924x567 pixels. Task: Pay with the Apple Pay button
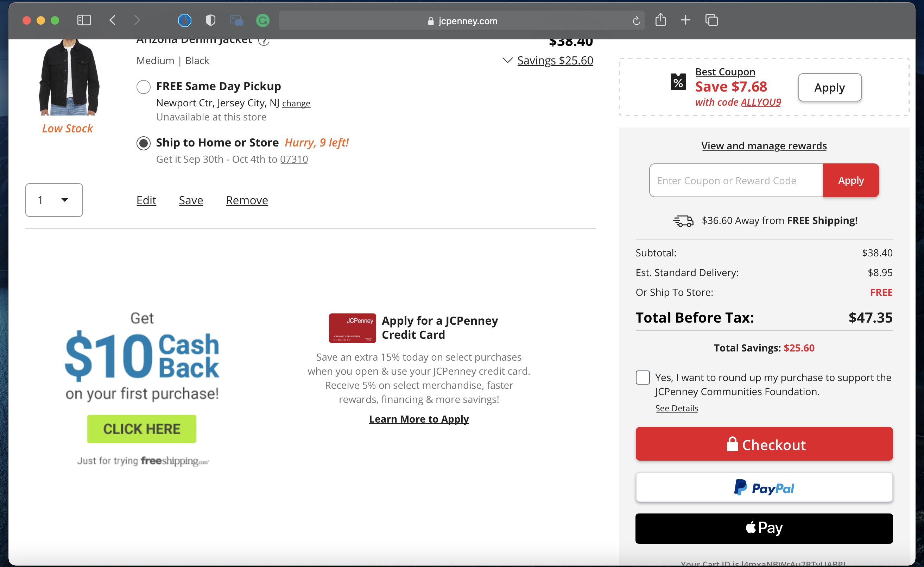764,528
